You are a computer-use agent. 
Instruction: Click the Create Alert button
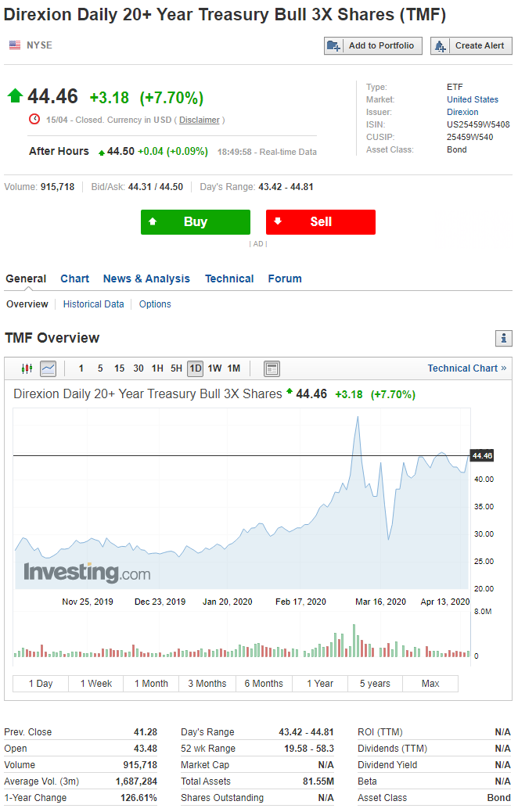(471, 45)
